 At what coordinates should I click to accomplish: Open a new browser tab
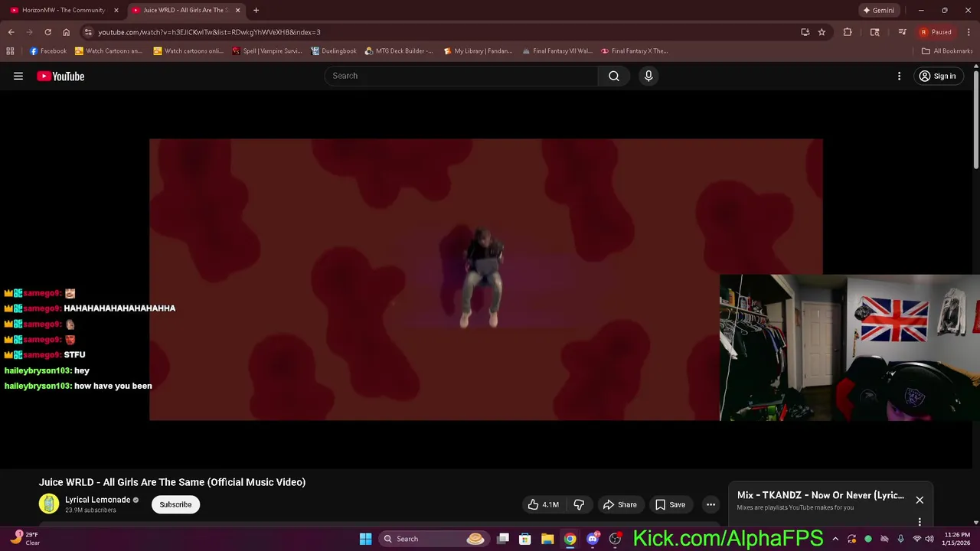tap(256, 10)
